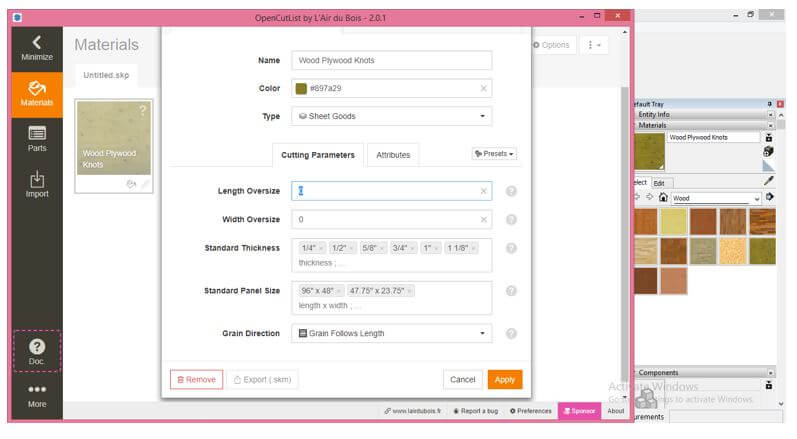
Task: Clear the Width Oversize field
Action: coord(483,220)
